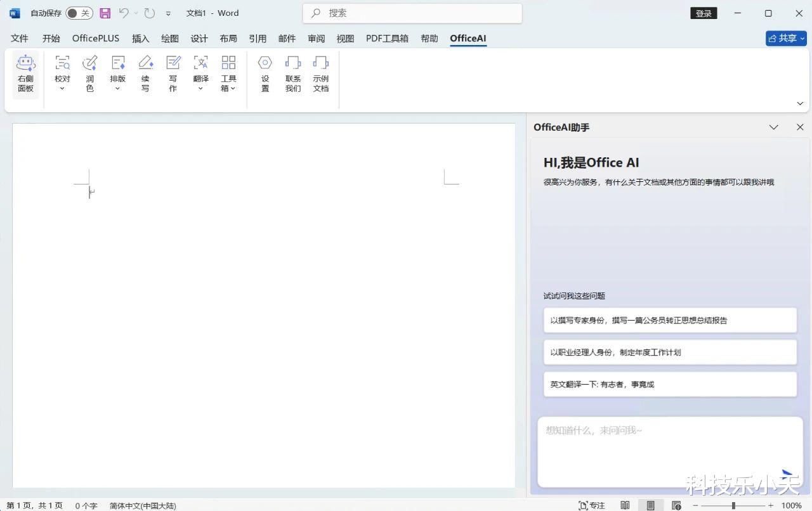The width and height of the screenshot is (812, 511).
Task: Click the 想知道什么 chat input box
Action: click(x=670, y=451)
